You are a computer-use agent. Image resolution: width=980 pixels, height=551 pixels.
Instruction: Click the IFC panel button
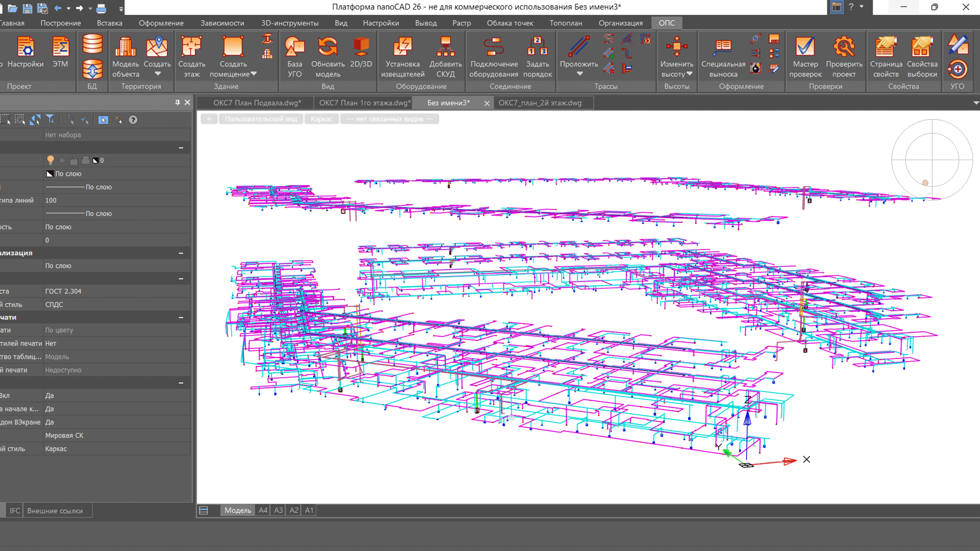[15, 511]
